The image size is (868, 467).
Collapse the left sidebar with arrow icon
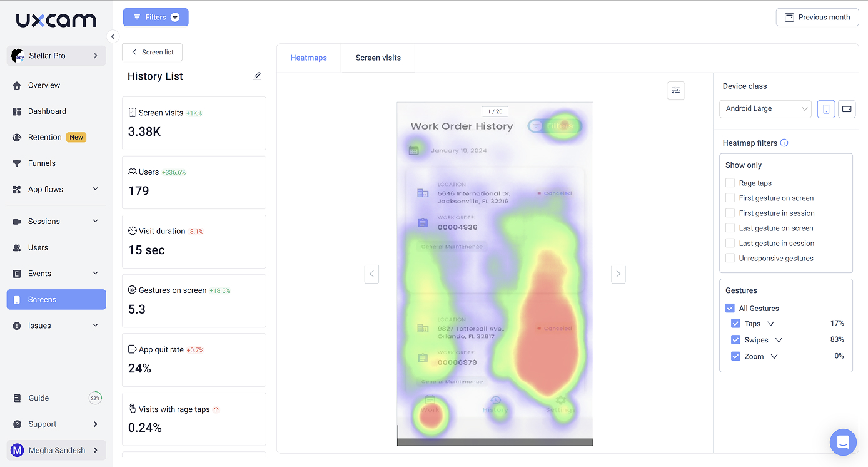113,36
